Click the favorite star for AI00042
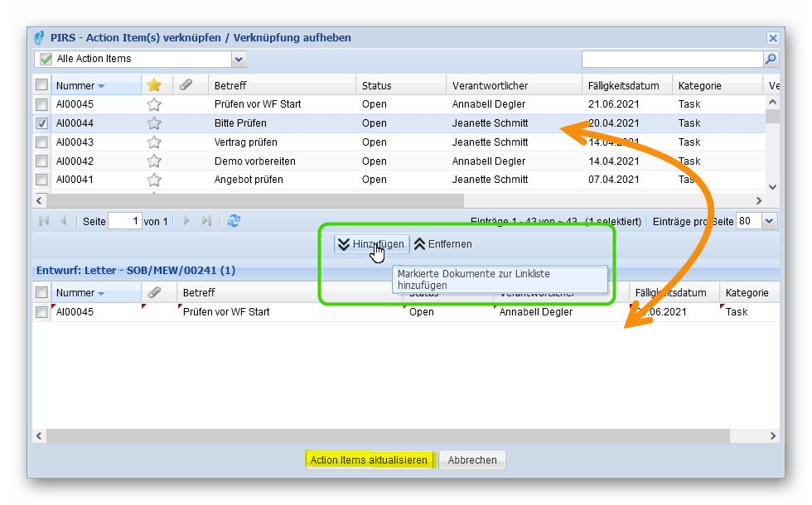The height and width of the screenshot is (505, 812). click(154, 161)
